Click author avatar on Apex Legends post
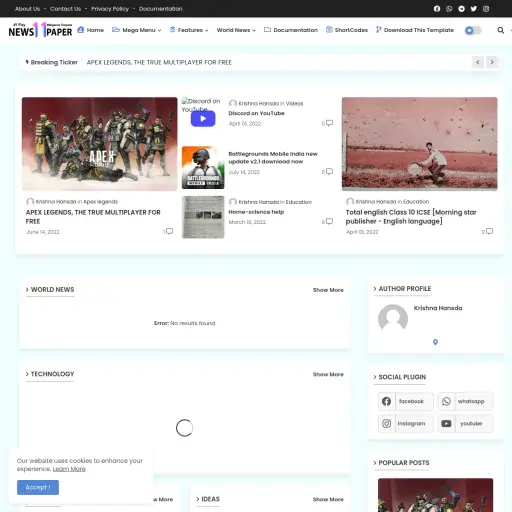Image resolution: width=512 pixels, height=512 pixels. point(30,202)
